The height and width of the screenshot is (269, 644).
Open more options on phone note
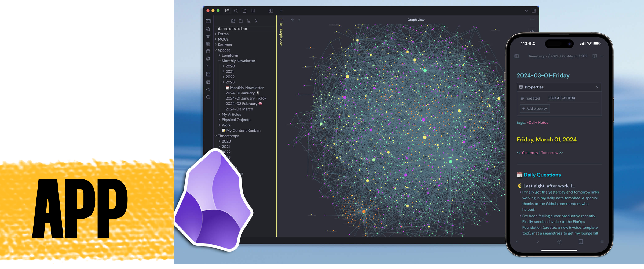point(602,56)
